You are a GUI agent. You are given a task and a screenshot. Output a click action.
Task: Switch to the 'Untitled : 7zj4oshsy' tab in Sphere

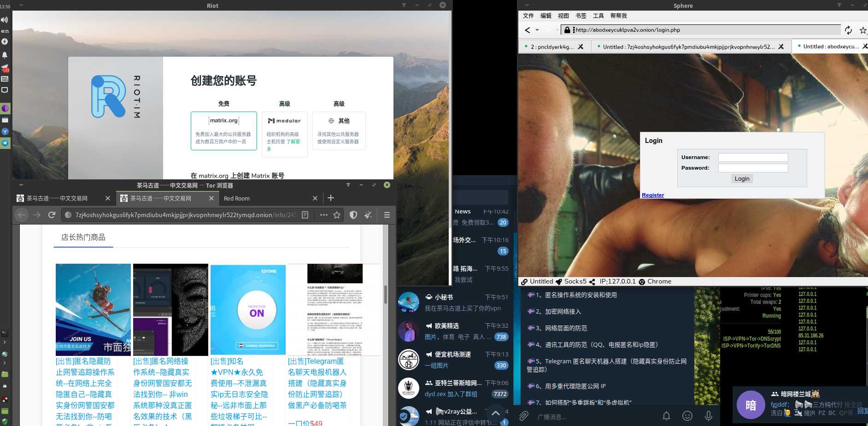691,47
